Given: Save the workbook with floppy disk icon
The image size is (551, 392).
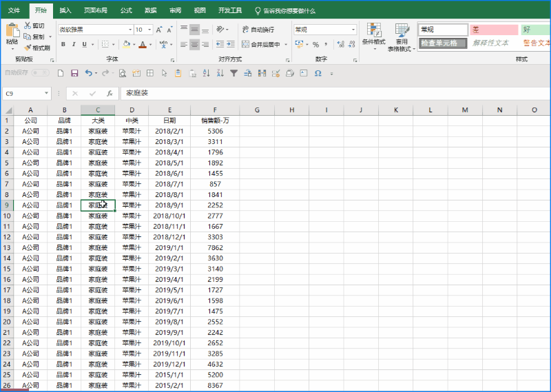Looking at the screenshot, I should pyautogui.click(x=74, y=73).
